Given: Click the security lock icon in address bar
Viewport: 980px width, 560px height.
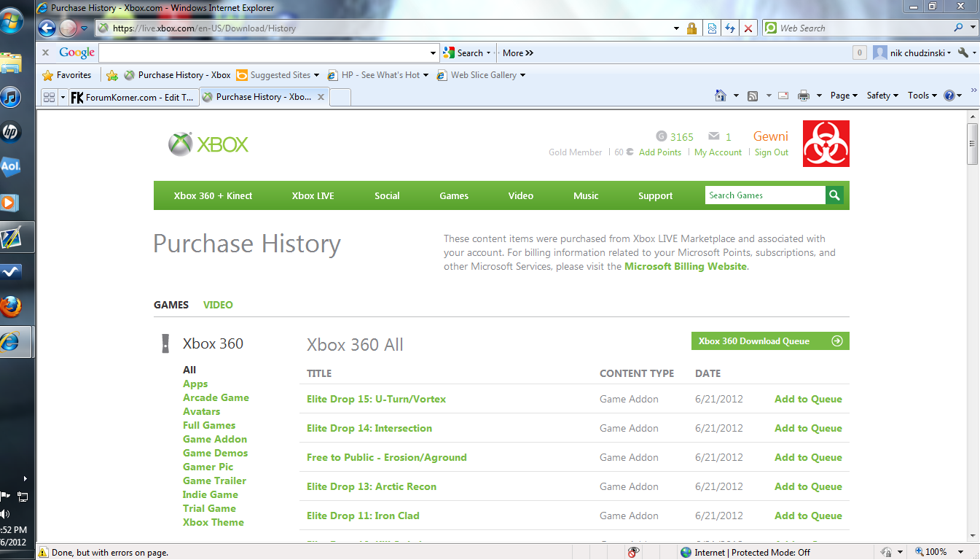Looking at the screenshot, I should pyautogui.click(x=691, y=28).
